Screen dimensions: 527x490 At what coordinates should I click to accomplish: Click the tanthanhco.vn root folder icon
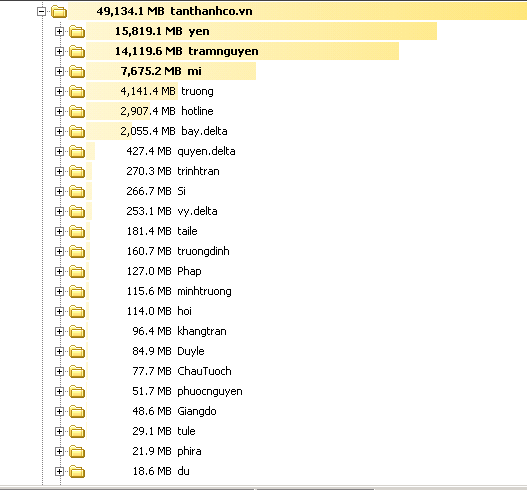(x=59, y=12)
